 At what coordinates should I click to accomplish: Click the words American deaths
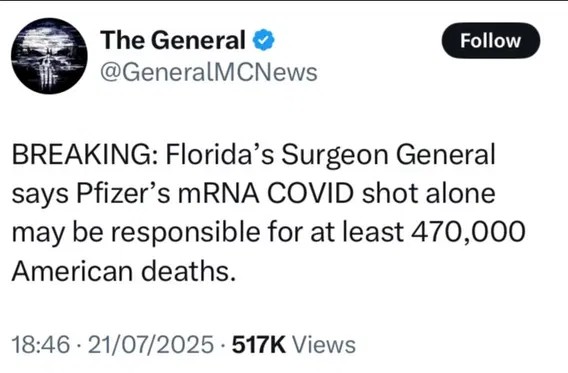point(124,271)
